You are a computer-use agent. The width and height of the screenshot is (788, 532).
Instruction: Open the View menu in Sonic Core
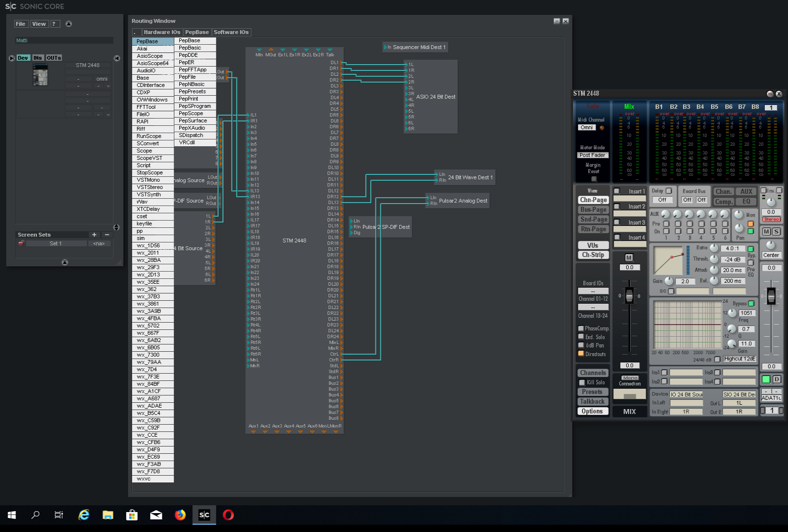point(39,24)
